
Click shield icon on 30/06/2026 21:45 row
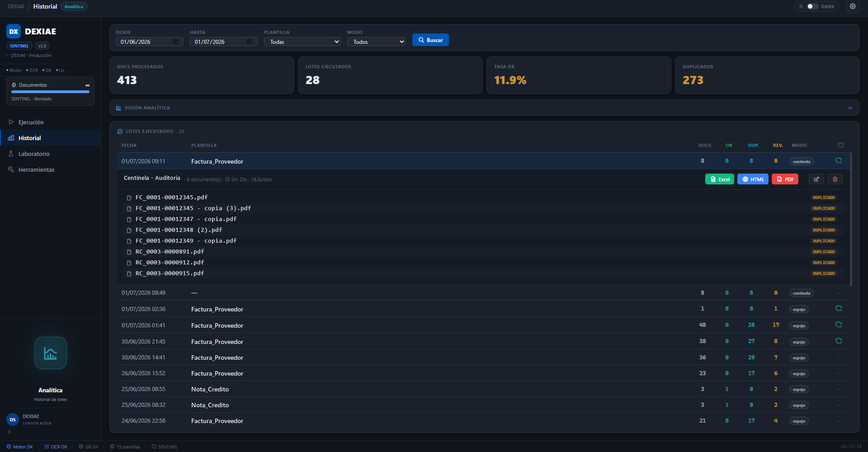pyautogui.click(x=839, y=341)
